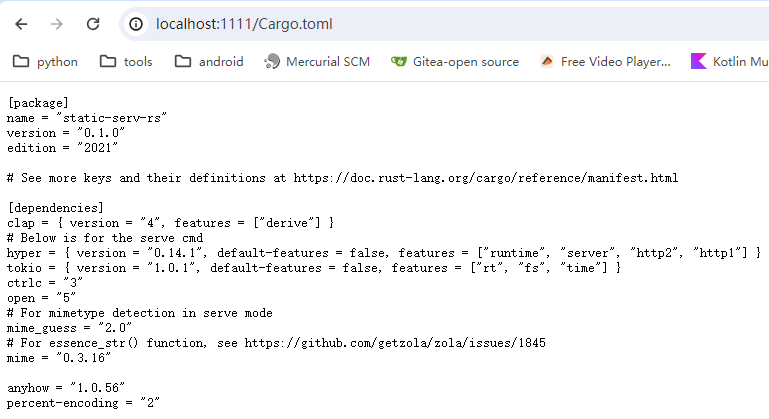Click the [dependencies] section header text
Screen dimensions: 769x419
coord(52,208)
